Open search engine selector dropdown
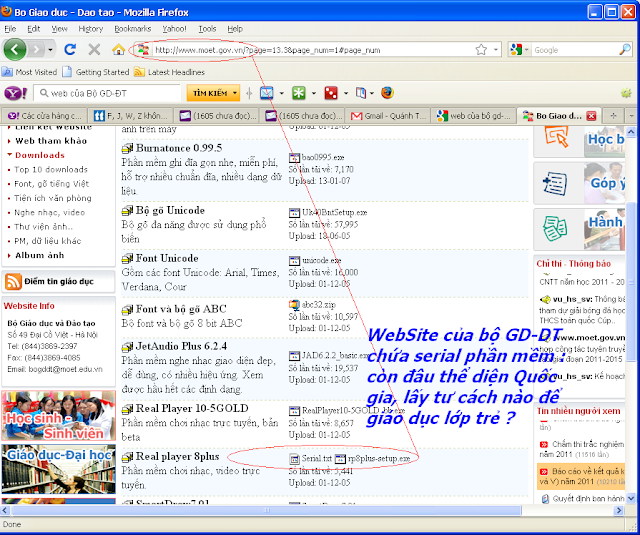The image size is (640, 535). (x=527, y=50)
